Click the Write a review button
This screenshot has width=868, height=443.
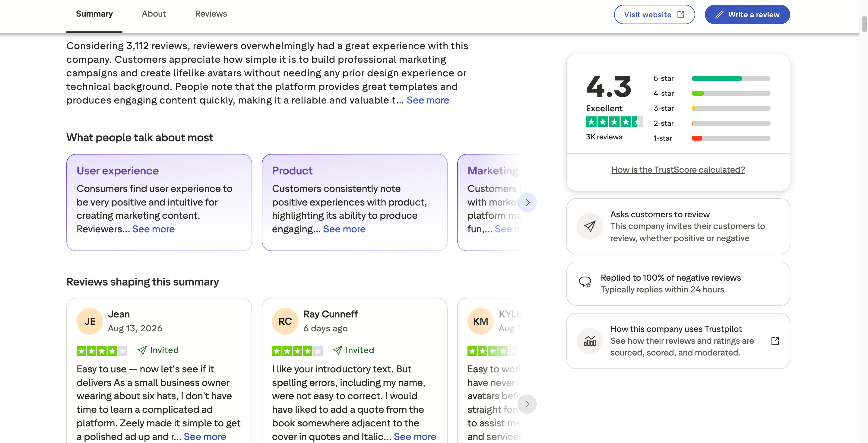click(747, 14)
